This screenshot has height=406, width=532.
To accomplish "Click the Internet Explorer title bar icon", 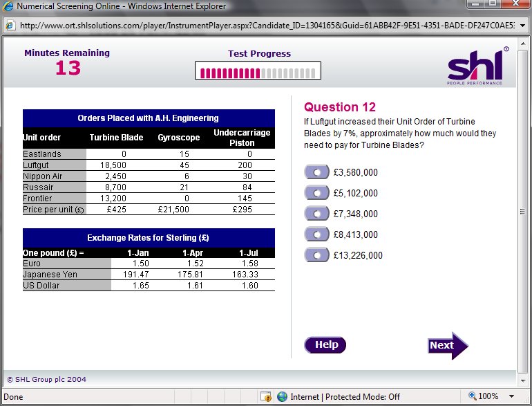I will (8, 6).
